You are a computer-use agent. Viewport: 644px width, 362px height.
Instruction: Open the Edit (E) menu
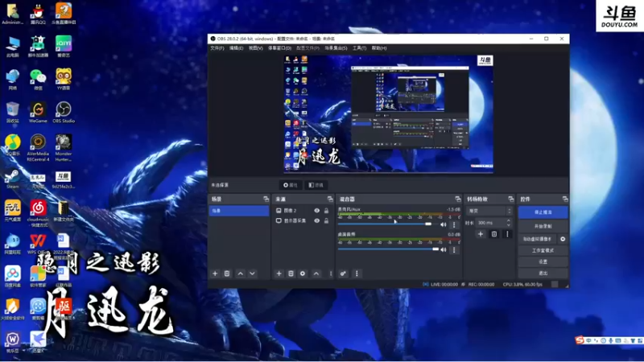236,48
